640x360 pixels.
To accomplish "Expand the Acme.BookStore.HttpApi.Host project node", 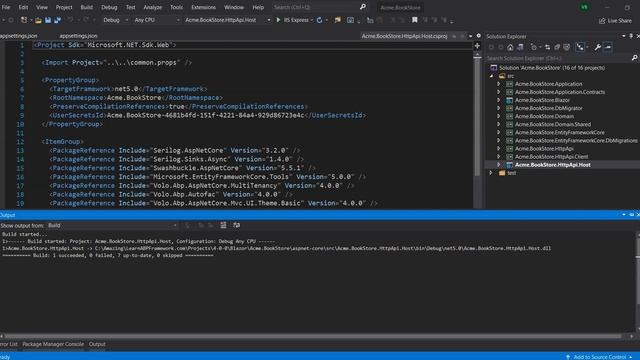I will click(x=498, y=165).
